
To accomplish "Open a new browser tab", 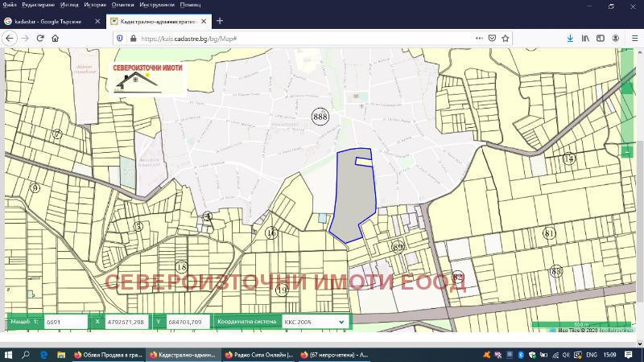I will [x=220, y=21].
